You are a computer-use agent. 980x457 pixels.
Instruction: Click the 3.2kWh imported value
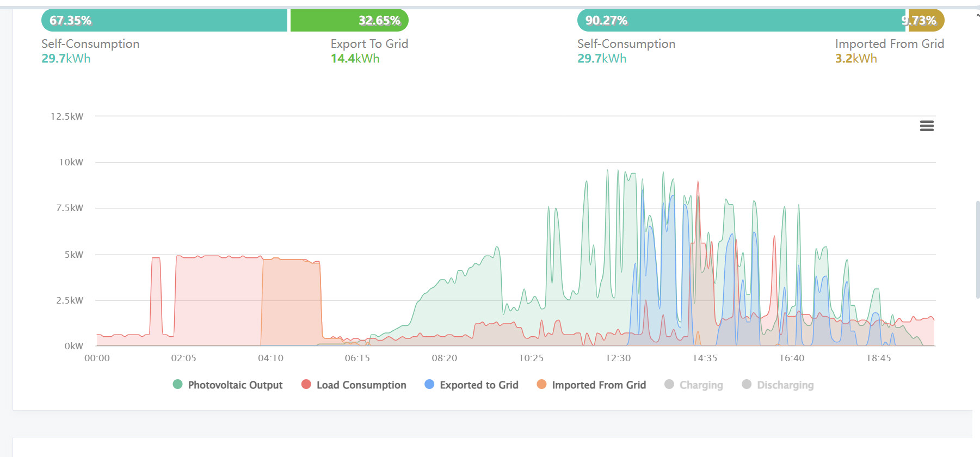(x=856, y=59)
